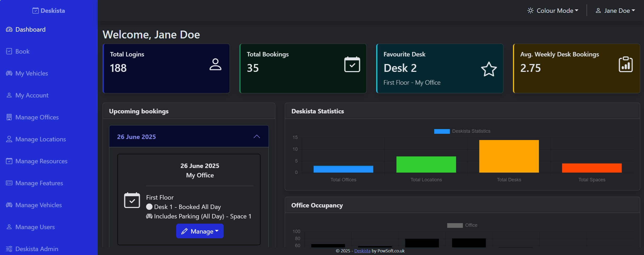Open the Jane Doe user menu
The image size is (644, 255).
point(615,11)
